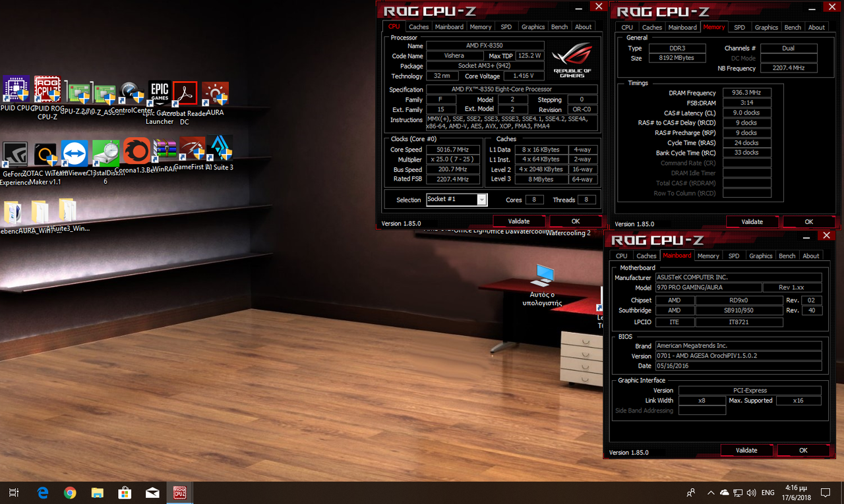
Task: Click the ASUSTeK COMPUTER INC. manufacturer field
Action: (738, 277)
